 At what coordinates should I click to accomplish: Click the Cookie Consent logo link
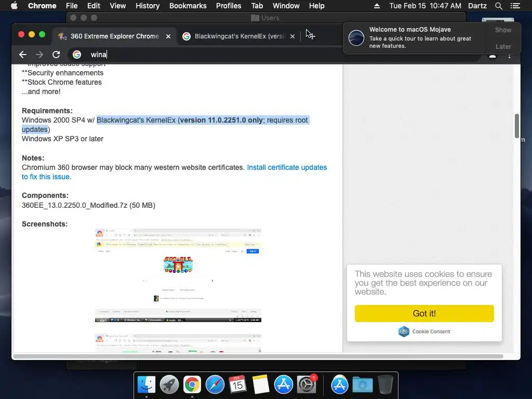pos(424,331)
